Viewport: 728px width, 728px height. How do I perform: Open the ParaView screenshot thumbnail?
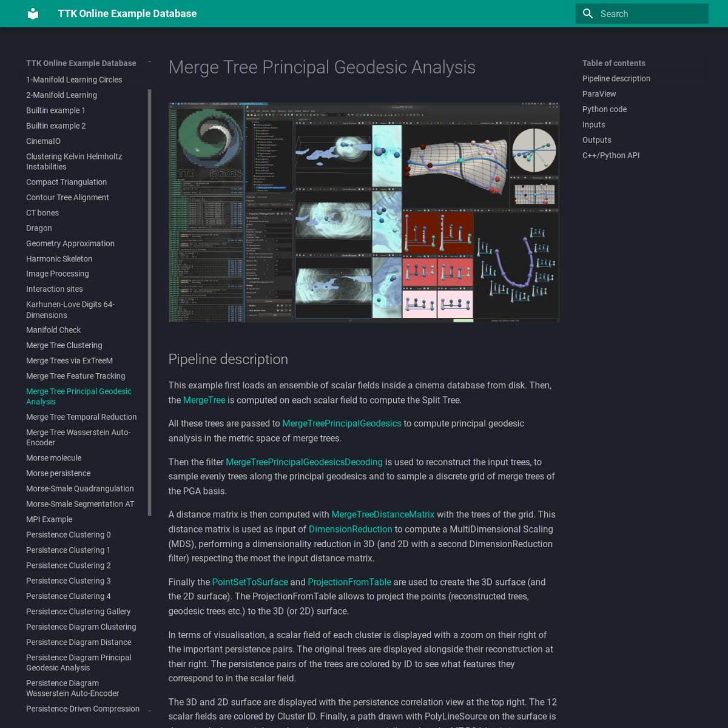click(364, 212)
